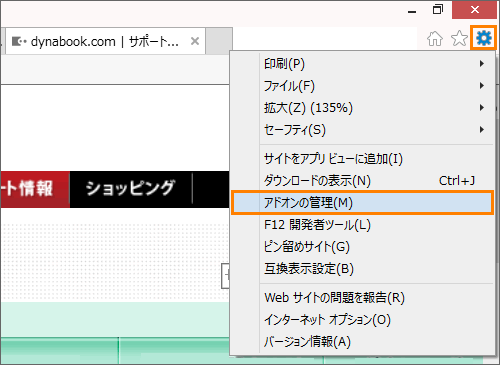Open バージョン情報(A)
This screenshot has width=500, height=365.
[x=362, y=342]
